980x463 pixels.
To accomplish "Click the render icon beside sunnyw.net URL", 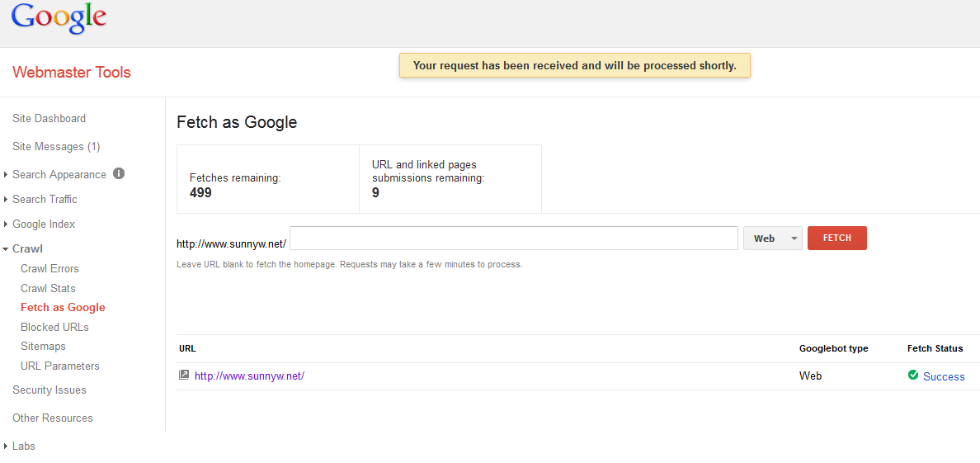I will click(x=184, y=376).
